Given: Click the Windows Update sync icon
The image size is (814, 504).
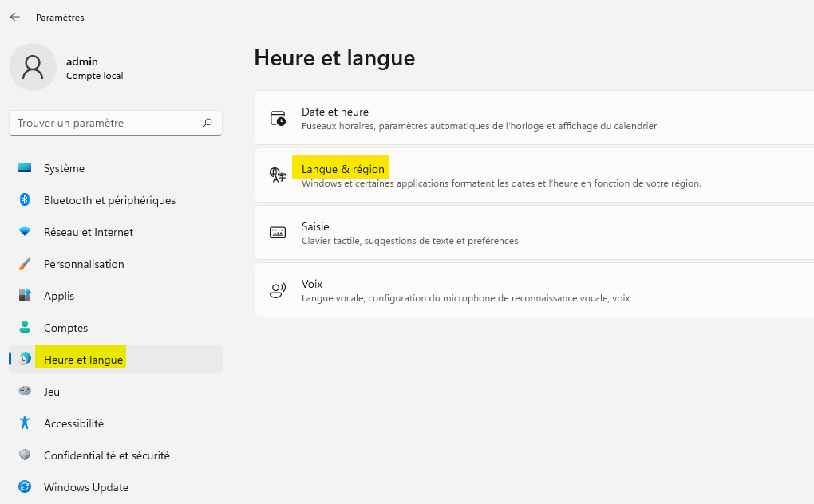Looking at the screenshot, I should click(x=25, y=487).
